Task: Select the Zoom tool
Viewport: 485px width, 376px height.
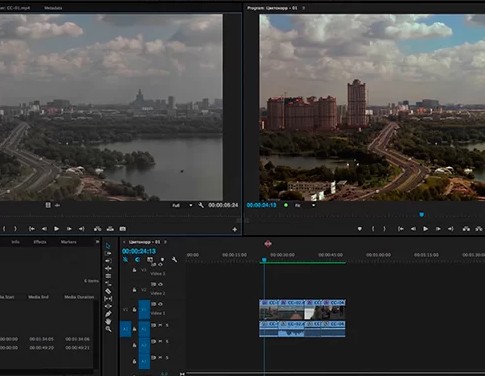Action: 108,329
